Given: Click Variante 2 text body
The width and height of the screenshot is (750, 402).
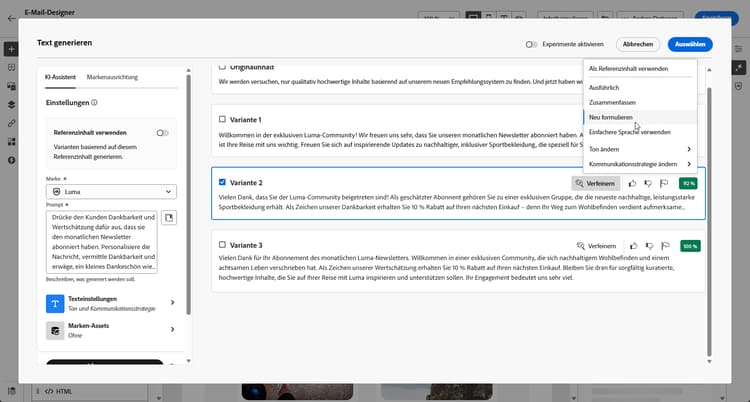Looking at the screenshot, I should (x=457, y=202).
